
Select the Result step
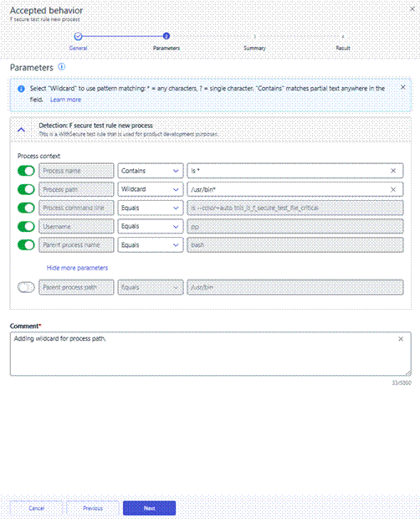coord(343,48)
